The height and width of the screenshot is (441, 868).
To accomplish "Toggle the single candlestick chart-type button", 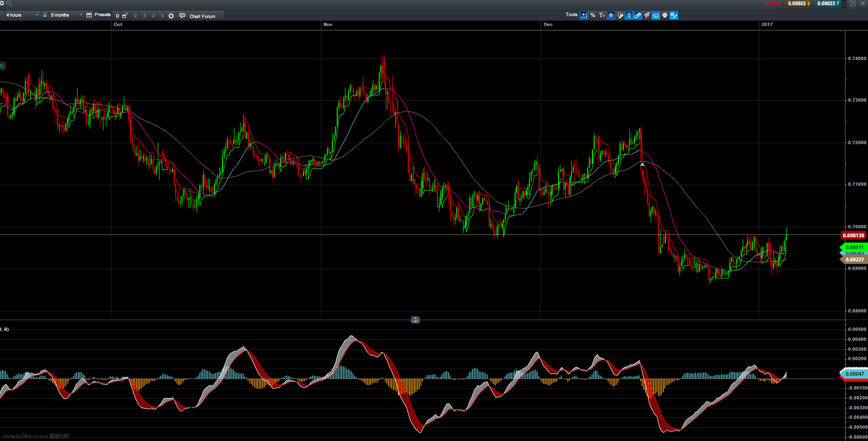I will click(629, 15).
